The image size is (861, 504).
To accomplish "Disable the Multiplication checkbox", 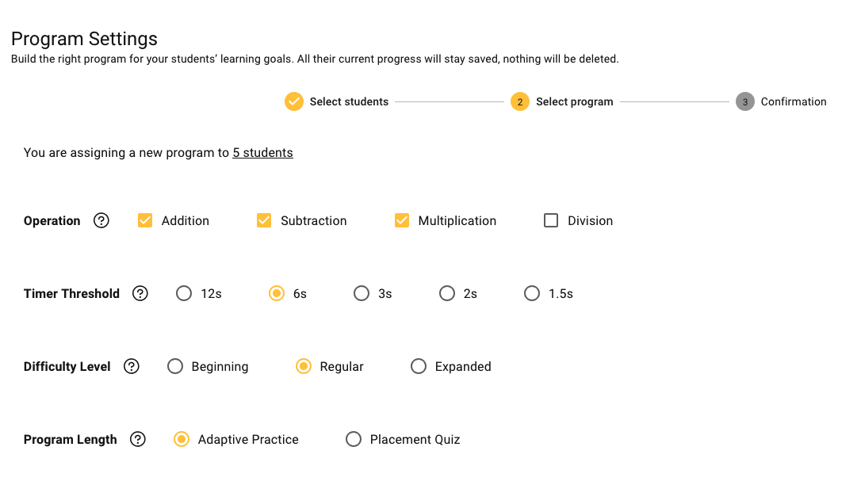I will (x=402, y=221).
